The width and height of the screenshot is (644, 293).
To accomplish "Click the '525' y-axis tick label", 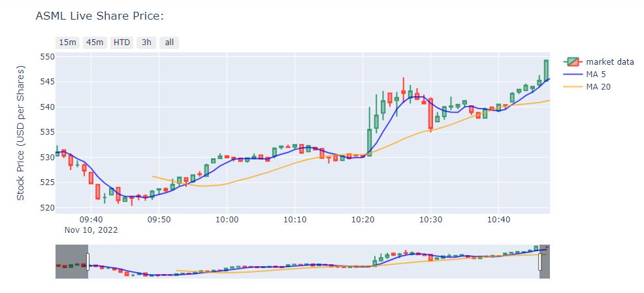I will pos(47,182).
